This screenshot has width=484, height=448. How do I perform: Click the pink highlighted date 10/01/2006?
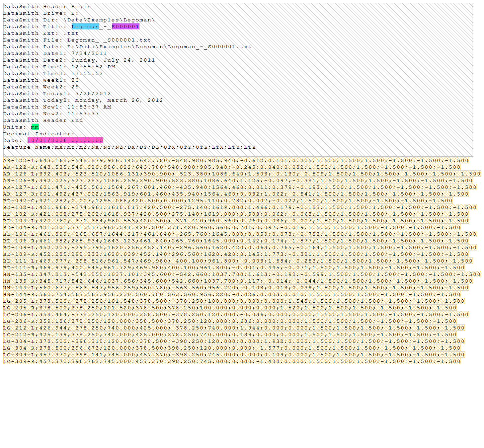pyautogui.click(x=65, y=140)
